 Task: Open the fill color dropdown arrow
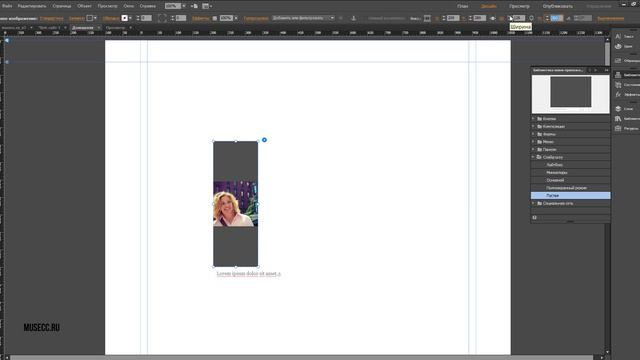[95, 18]
